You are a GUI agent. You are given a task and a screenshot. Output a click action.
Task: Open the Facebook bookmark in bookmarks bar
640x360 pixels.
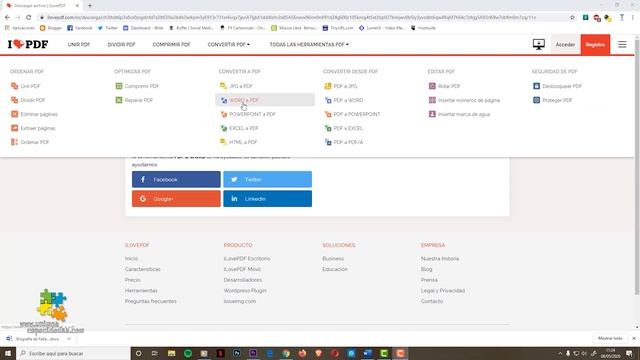[x=80, y=28]
